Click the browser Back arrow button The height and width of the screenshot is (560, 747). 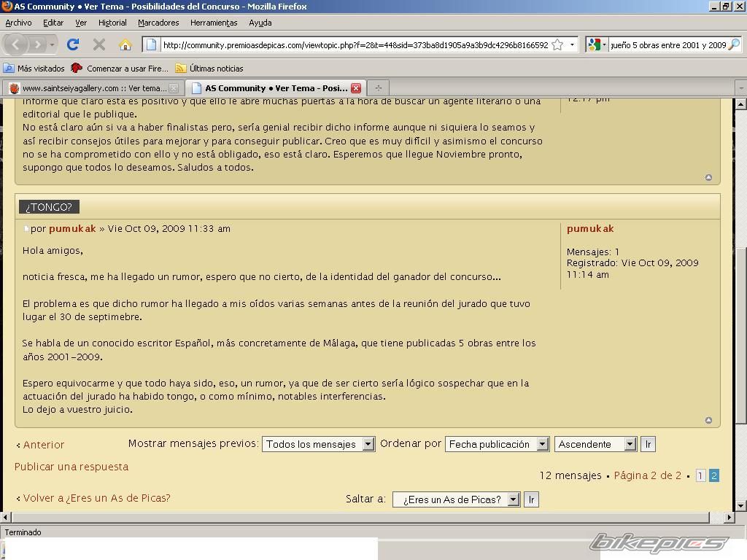point(16,44)
